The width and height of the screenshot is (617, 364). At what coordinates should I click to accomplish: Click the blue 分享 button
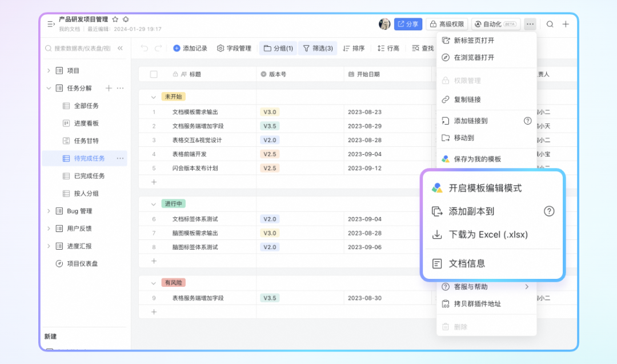pos(408,24)
